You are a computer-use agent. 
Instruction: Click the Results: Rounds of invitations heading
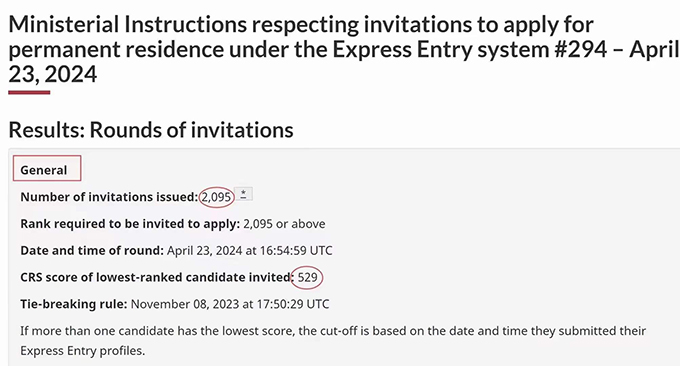click(151, 130)
